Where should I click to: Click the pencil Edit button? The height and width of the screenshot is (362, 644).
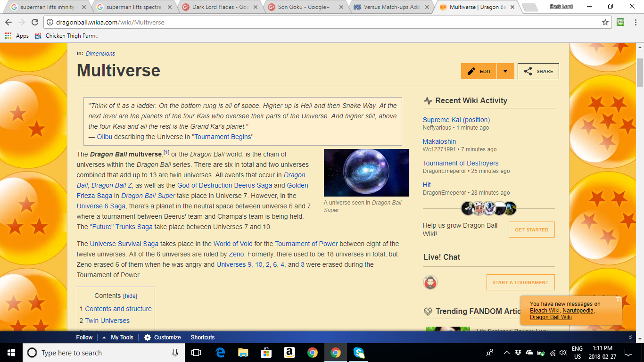[x=478, y=71]
